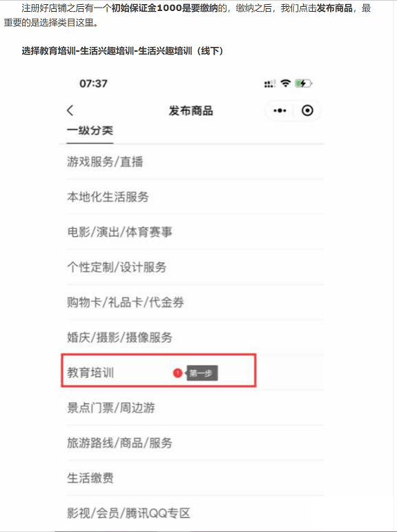Viewport: 397px width, 532px height.
Task: Choose 旅游路线/商品/服务 category
Action: pos(195,443)
